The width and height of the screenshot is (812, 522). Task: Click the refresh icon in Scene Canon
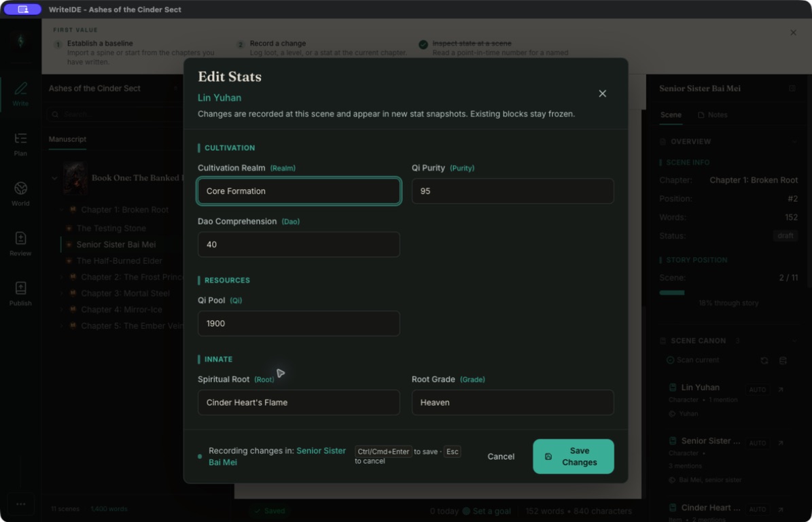(764, 360)
